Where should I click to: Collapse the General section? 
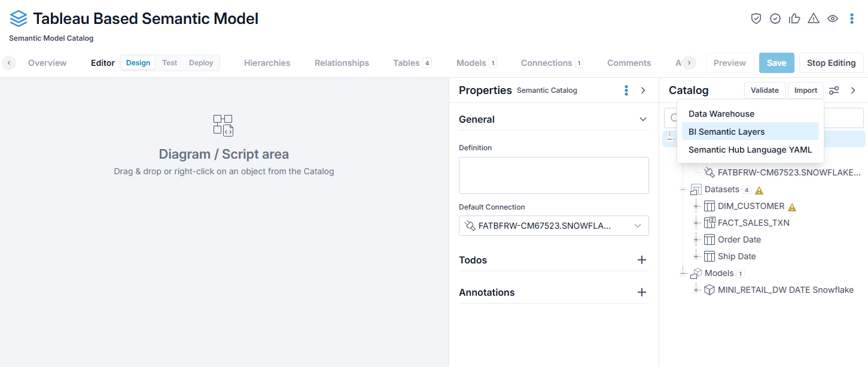[643, 119]
